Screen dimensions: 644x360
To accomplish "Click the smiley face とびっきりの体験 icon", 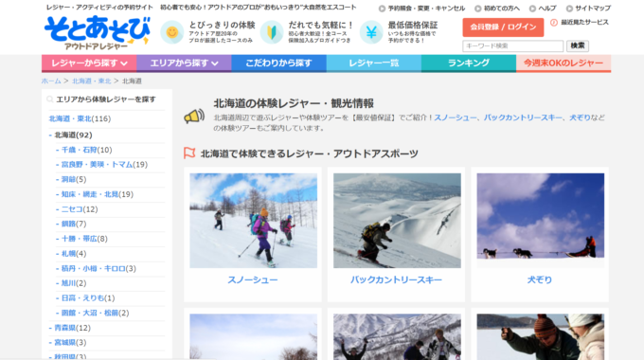I will point(171,32).
